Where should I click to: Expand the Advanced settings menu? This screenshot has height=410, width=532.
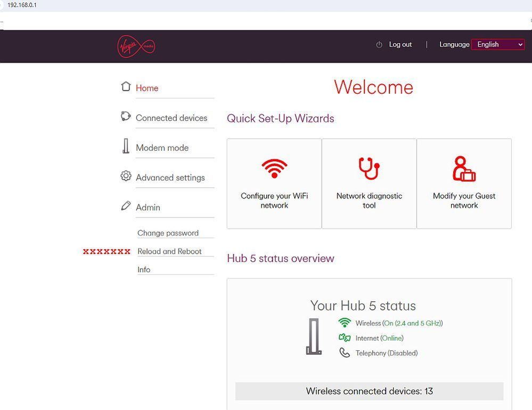tap(170, 178)
